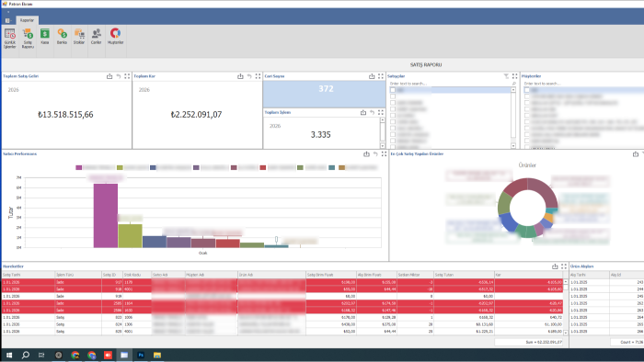The height and width of the screenshot is (362, 644).
Task: Export the Cari Sayısı panel
Action: click(x=372, y=76)
